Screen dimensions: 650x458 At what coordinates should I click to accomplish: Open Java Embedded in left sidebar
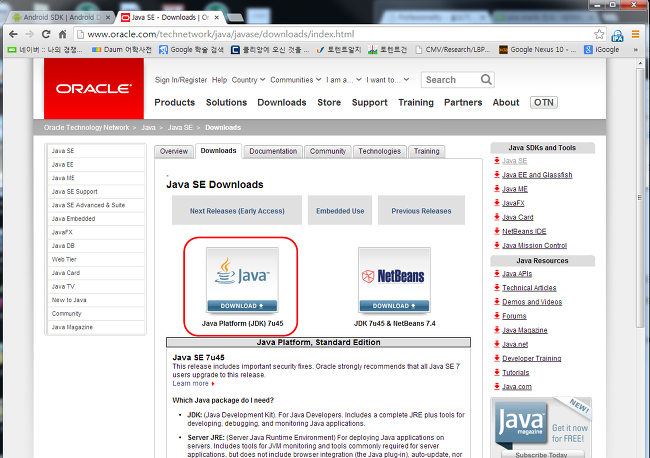click(x=95, y=218)
